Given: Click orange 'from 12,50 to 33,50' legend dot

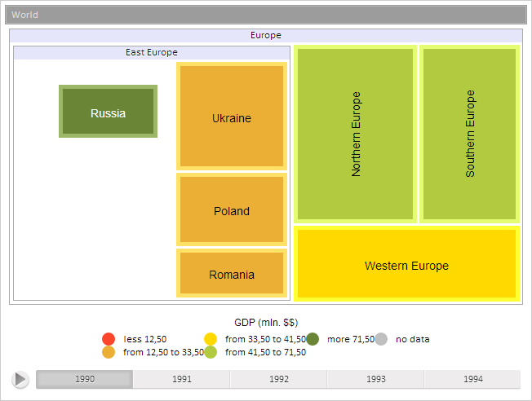Looking at the screenshot, I should [x=109, y=352].
